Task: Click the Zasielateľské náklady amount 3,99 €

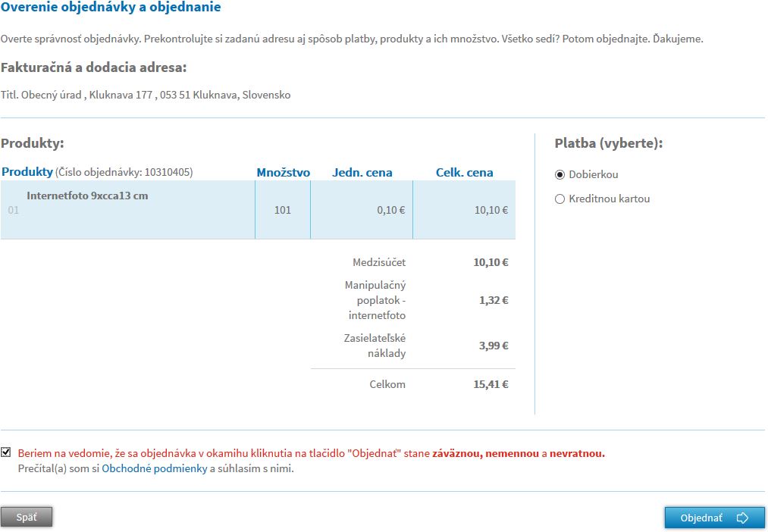Action: [x=493, y=346]
